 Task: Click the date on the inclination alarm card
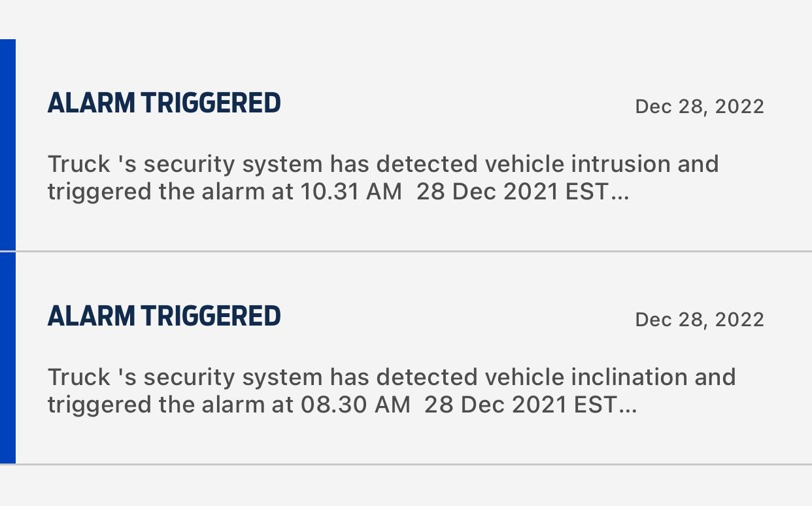tap(699, 319)
